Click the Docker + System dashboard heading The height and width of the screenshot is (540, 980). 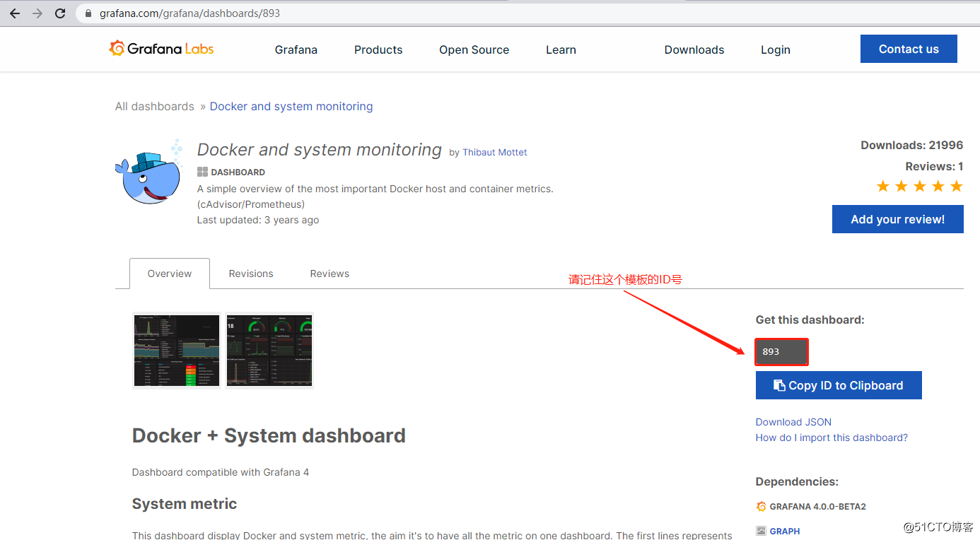269,435
